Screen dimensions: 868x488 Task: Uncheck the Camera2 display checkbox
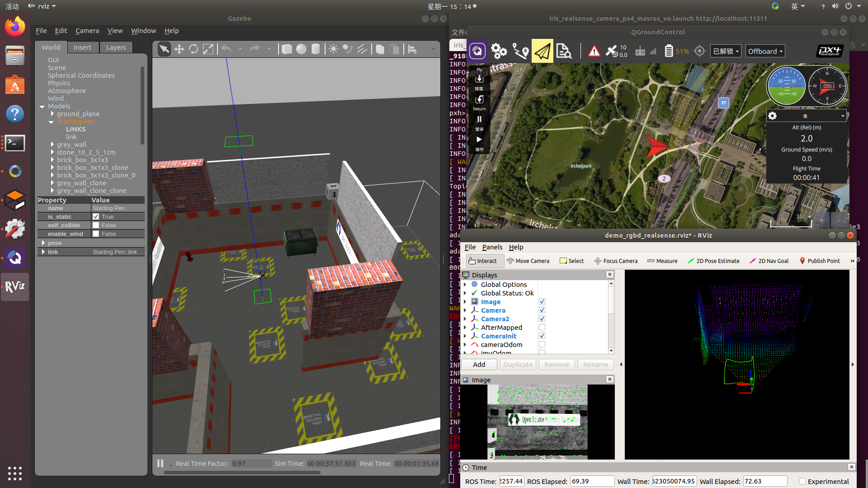click(x=542, y=319)
